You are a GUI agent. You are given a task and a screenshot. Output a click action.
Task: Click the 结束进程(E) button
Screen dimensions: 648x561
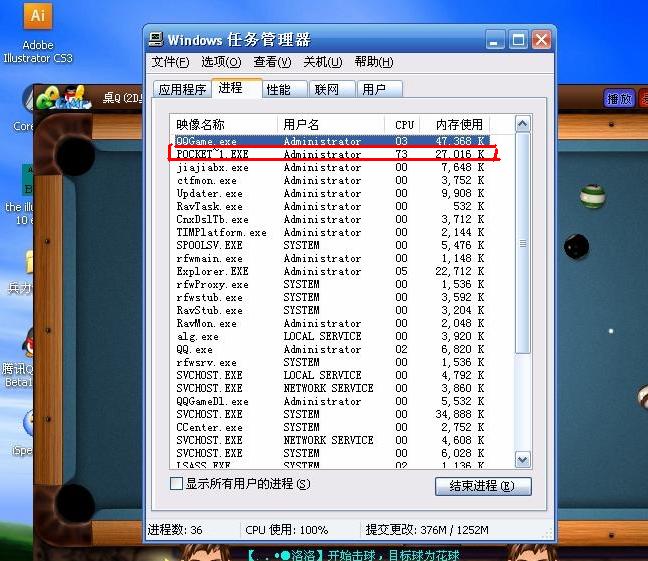click(483, 486)
